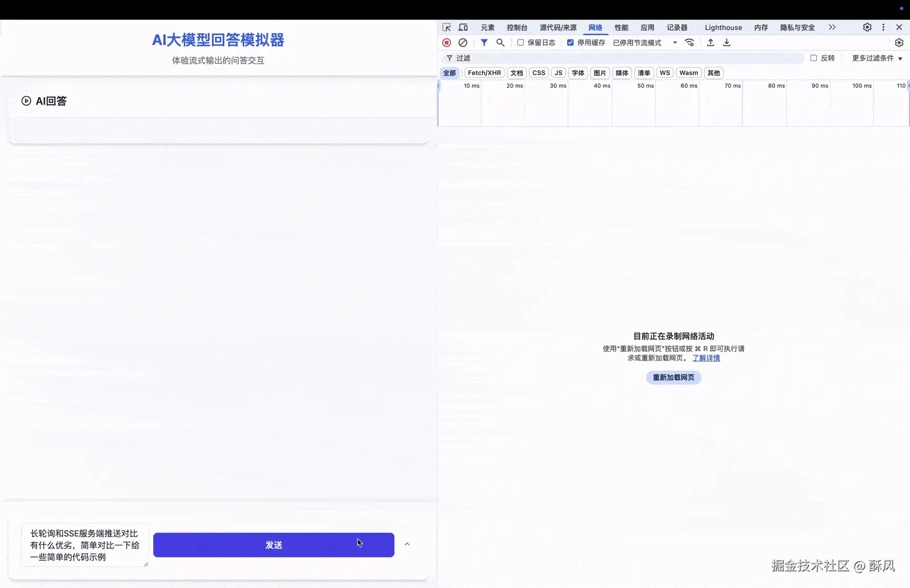Expand 更多过滤条件 dropdown
This screenshot has height=588, width=910.
pos(877,58)
